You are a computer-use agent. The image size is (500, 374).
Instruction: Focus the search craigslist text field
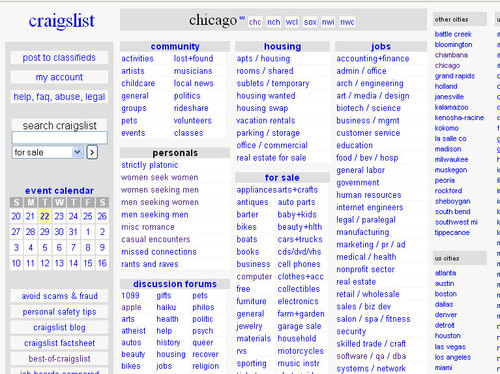[x=60, y=138]
